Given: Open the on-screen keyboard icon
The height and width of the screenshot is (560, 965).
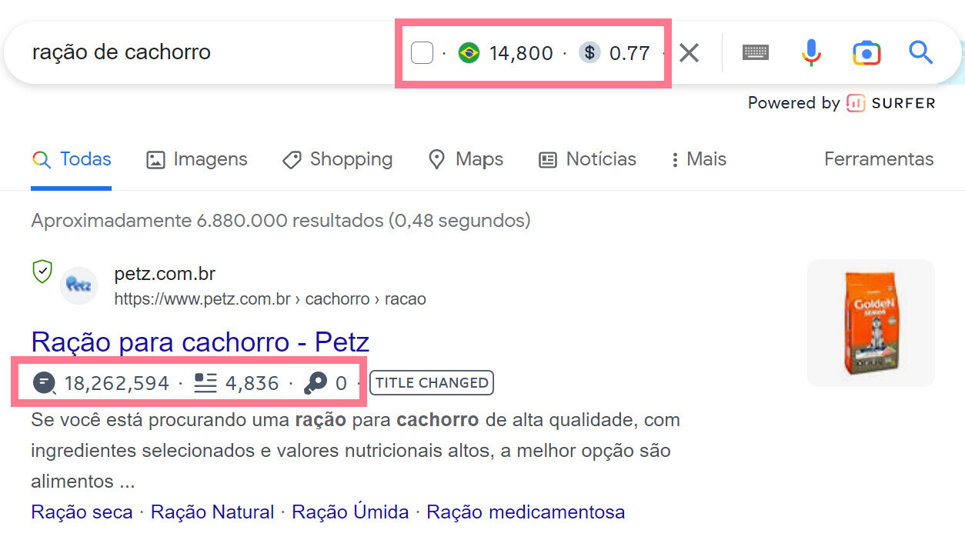Looking at the screenshot, I should tap(755, 52).
